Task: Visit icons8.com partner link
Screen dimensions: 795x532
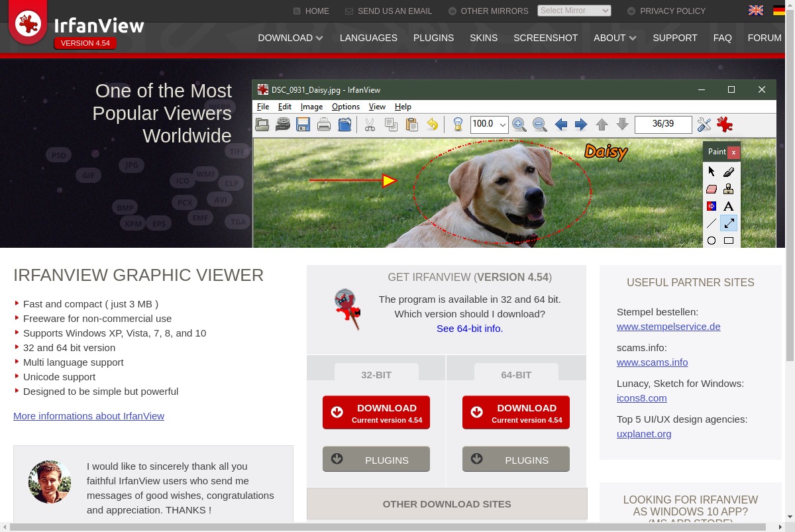Action: (x=642, y=398)
